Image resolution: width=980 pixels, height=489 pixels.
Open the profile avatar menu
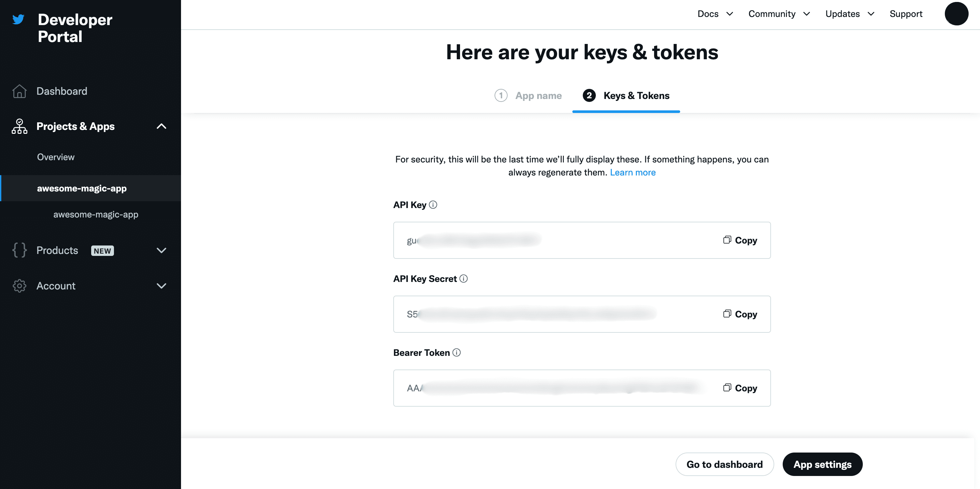point(957,14)
